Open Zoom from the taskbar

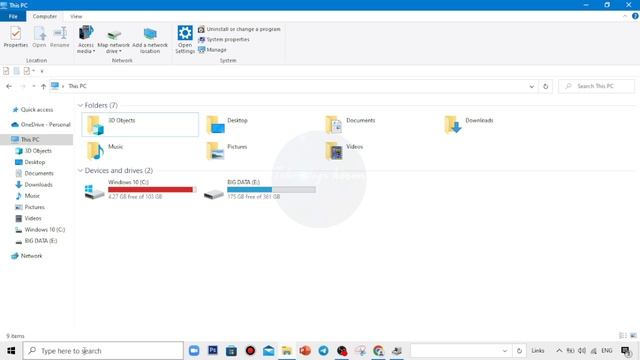(x=194, y=351)
